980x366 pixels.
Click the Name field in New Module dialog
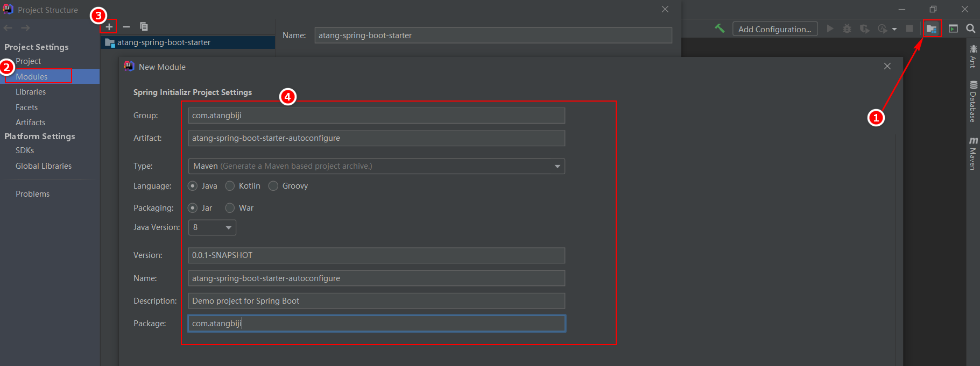377,278
